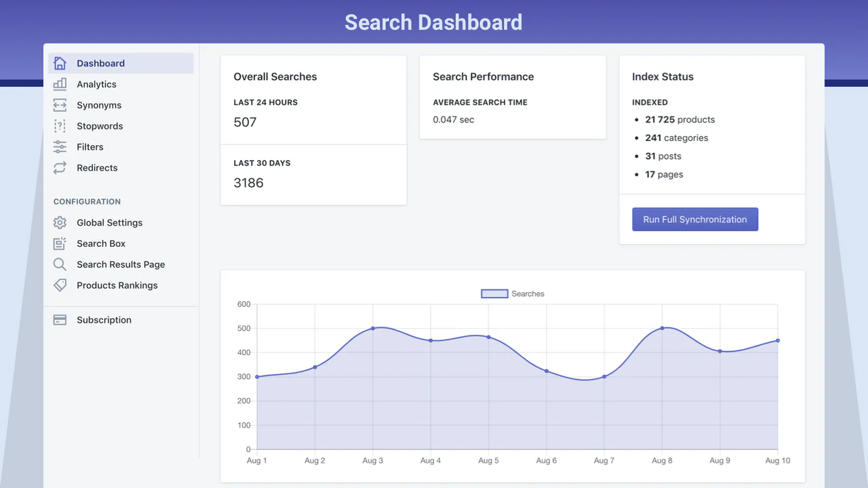Select the Aug 6 chart point
The width and height of the screenshot is (868, 488).
click(547, 371)
